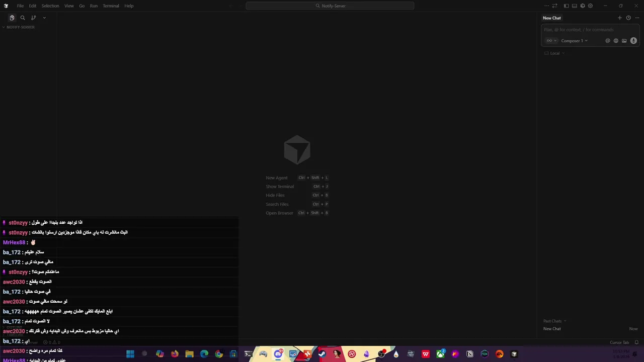This screenshot has height=362, width=644.
Task: Toggle the primary sidebar layout icon
Action: tap(566, 6)
